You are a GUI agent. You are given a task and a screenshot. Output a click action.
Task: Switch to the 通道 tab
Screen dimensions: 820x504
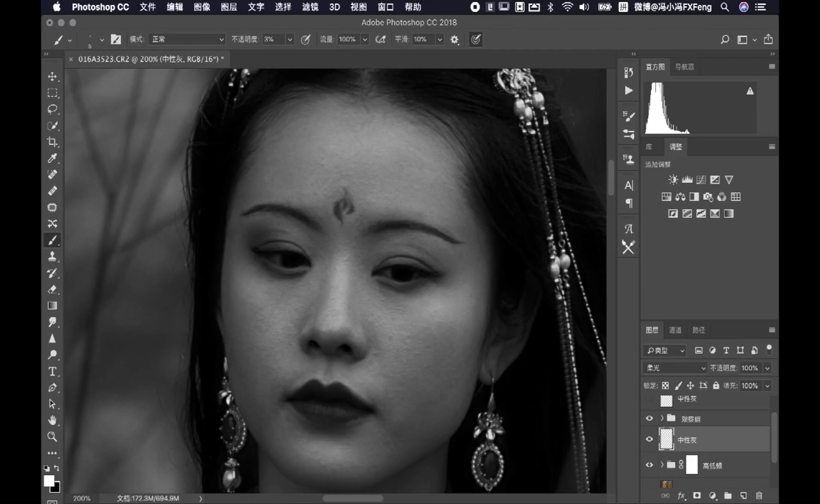(675, 330)
